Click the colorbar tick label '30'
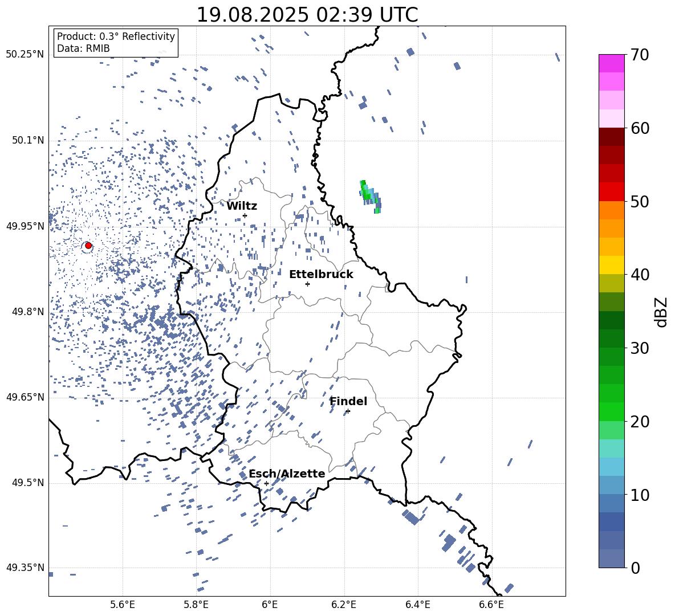675x616 pixels. [x=640, y=348]
